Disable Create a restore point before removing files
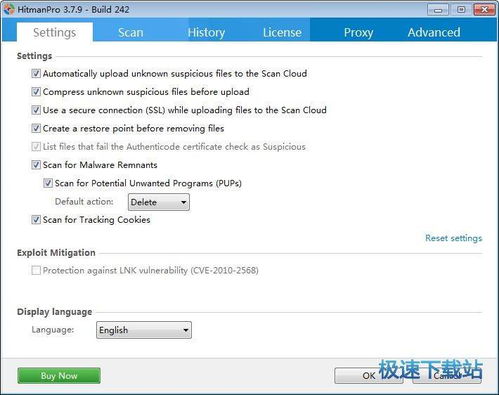 [x=36, y=128]
